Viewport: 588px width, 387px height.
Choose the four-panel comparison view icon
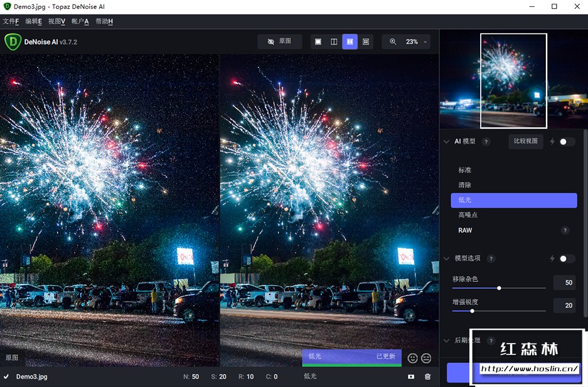366,41
